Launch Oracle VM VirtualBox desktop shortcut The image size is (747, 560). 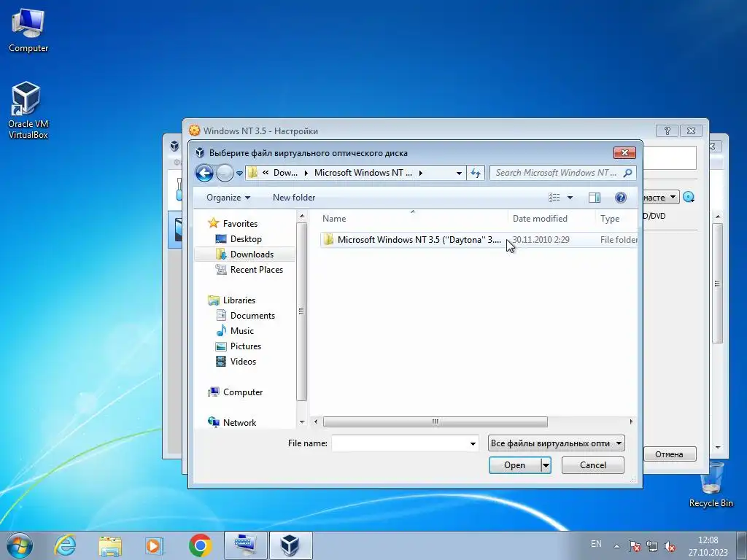coord(28,109)
